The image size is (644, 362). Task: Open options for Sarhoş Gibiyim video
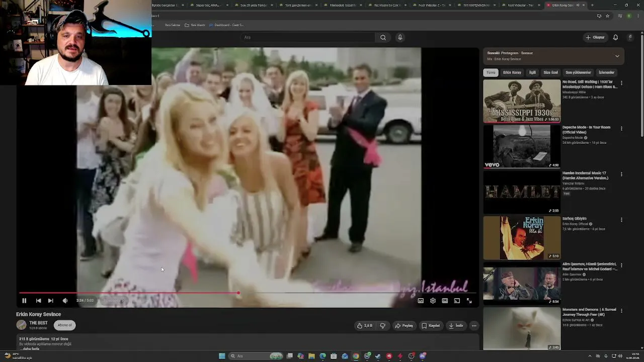pos(621,220)
